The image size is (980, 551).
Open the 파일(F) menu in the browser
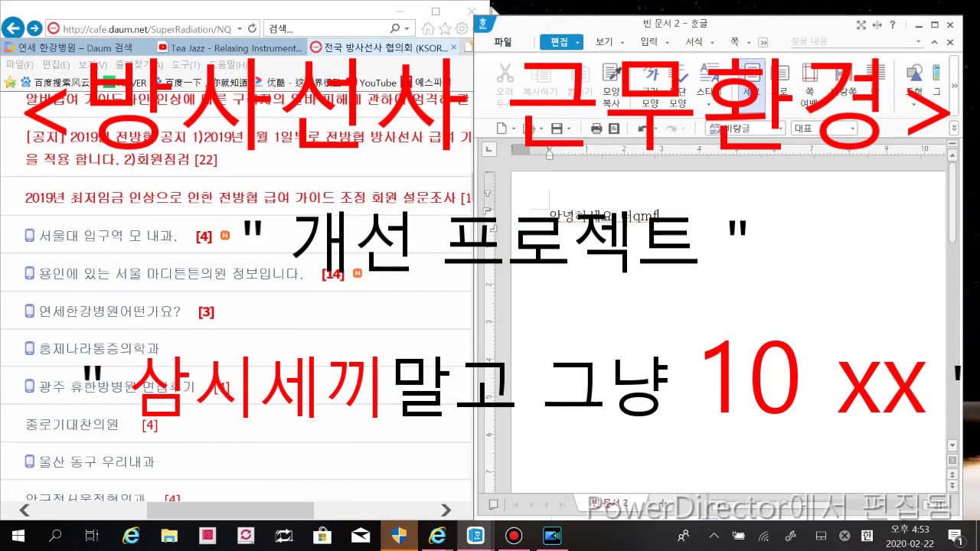[19, 65]
